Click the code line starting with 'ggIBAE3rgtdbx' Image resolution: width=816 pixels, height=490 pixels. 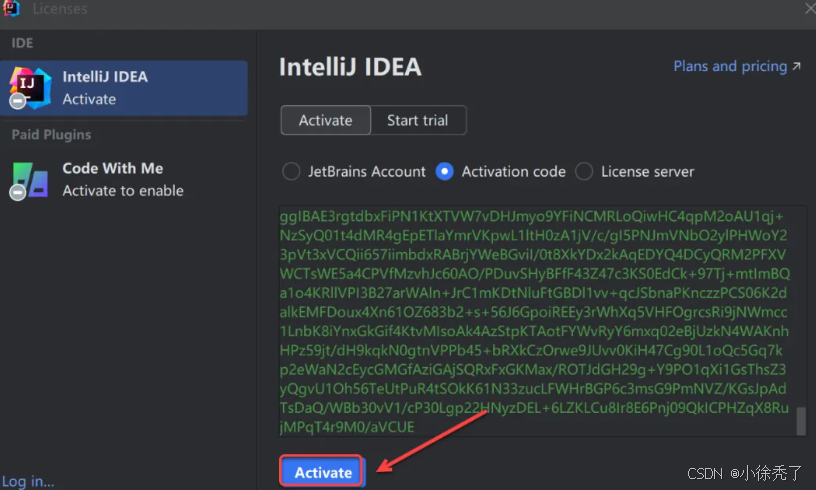pyautogui.click(x=531, y=216)
